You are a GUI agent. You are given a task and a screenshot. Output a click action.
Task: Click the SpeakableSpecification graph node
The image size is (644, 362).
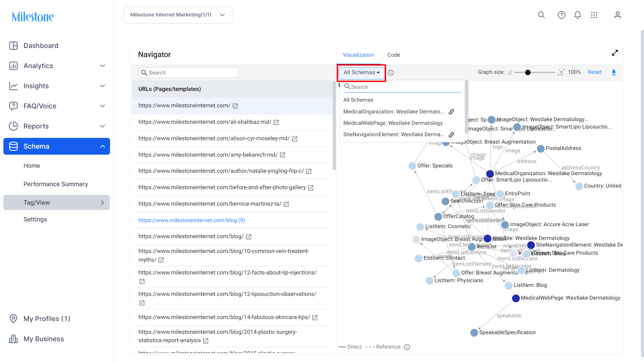tap(474, 333)
